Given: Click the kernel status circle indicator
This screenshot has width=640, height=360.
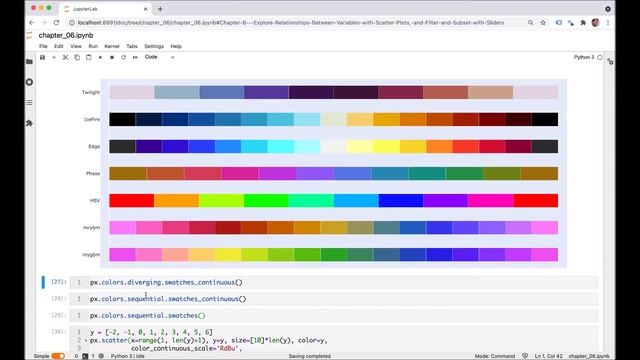Looking at the screenshot, I should (x=600, y=58).
